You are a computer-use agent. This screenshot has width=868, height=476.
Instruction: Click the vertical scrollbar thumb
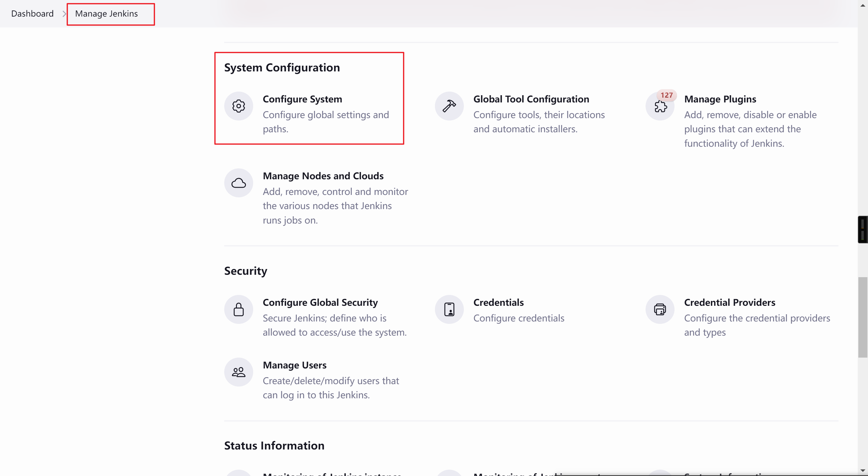coord(863,317)
